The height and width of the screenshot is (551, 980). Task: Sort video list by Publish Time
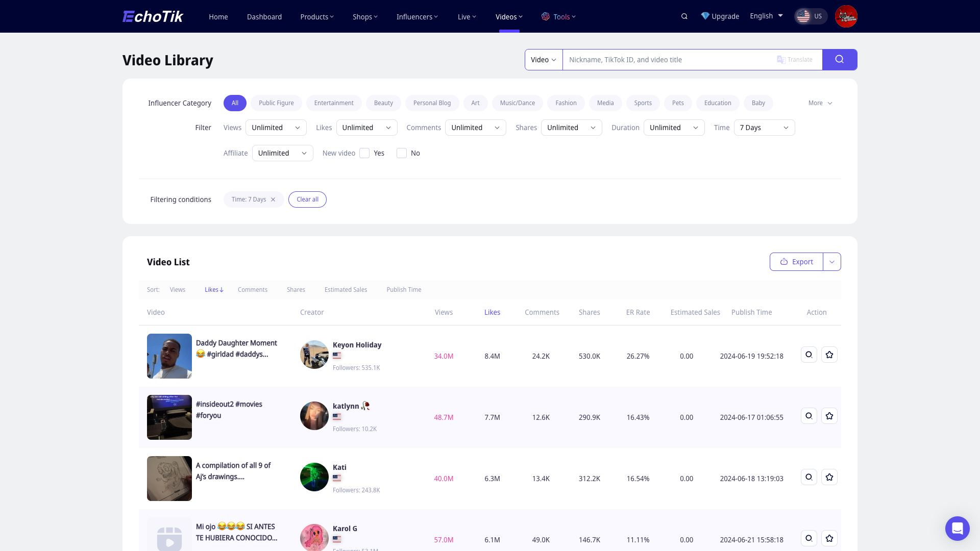pyautogui.click(x=404, y=290)
